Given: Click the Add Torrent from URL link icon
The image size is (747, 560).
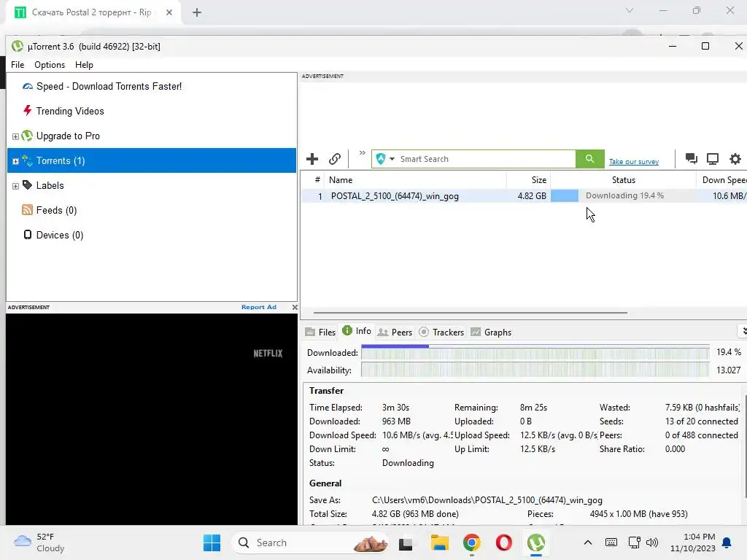Looking at the screenshot, I should coord(335,158).
